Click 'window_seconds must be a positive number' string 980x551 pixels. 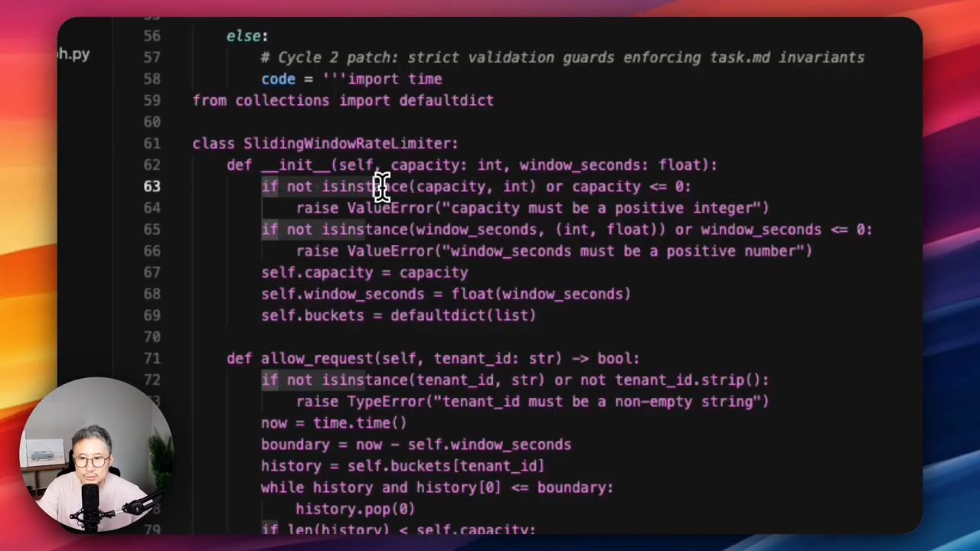(x=623, y=251)
